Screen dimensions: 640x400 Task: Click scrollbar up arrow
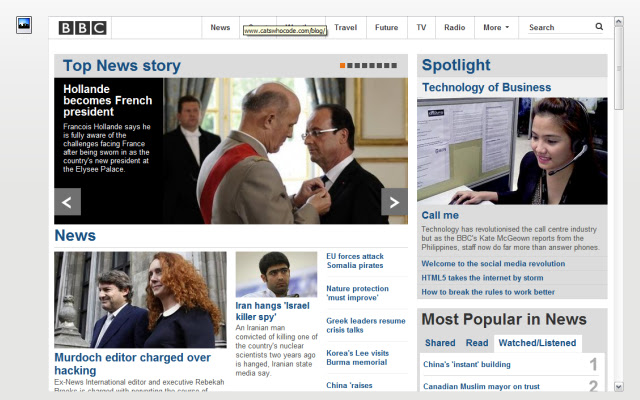619,21
